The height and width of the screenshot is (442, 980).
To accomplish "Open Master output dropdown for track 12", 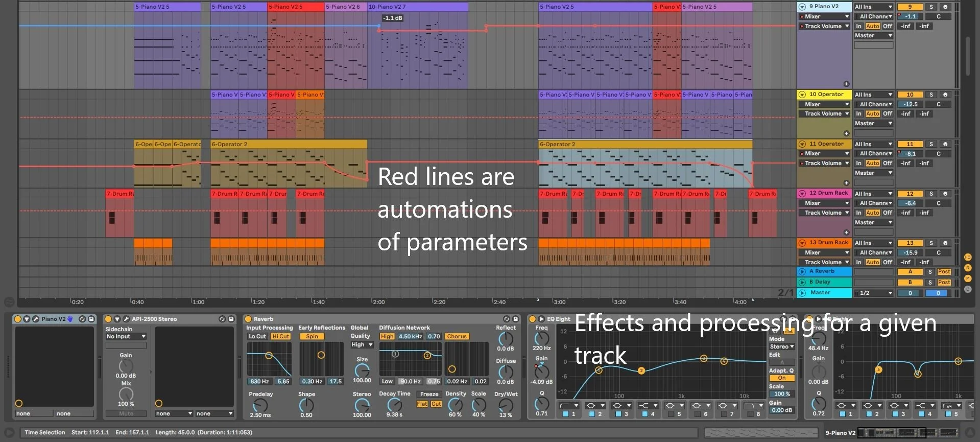I will click(x=874, y=222).
